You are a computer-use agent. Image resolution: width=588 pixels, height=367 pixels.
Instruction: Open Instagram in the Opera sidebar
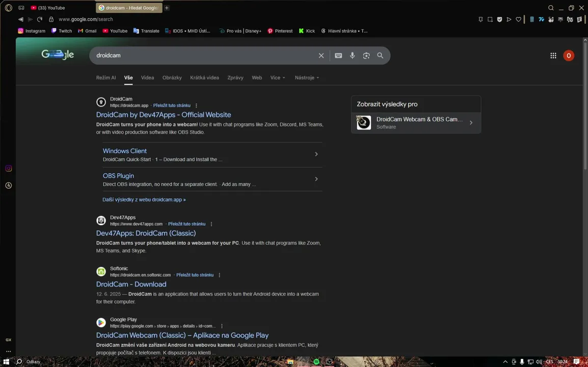(8, 169)
